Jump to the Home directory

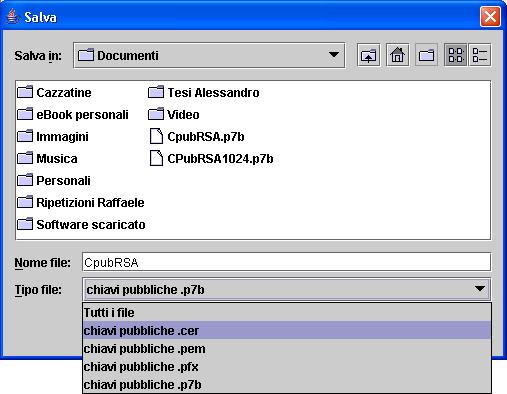click(397, 55)
